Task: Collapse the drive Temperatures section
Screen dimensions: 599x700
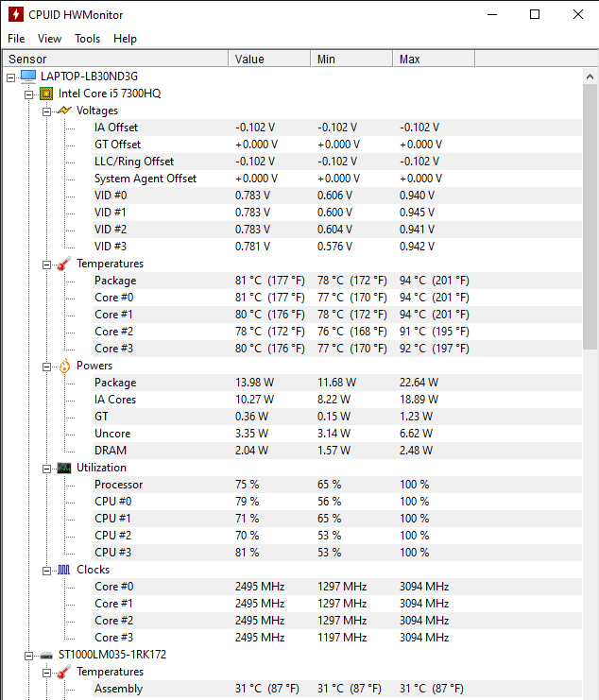Action: pyautogui.click(x=46, y=673)
